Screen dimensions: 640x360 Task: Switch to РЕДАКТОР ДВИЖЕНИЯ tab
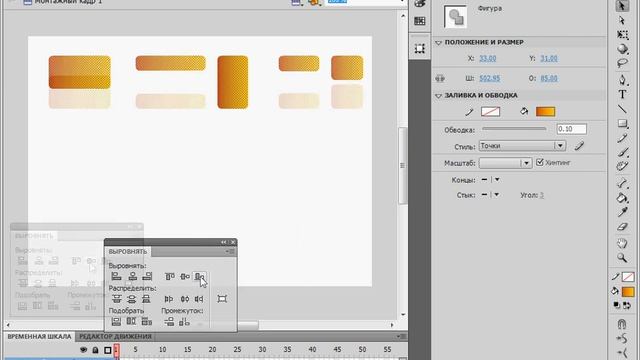[x=116, y=337]
